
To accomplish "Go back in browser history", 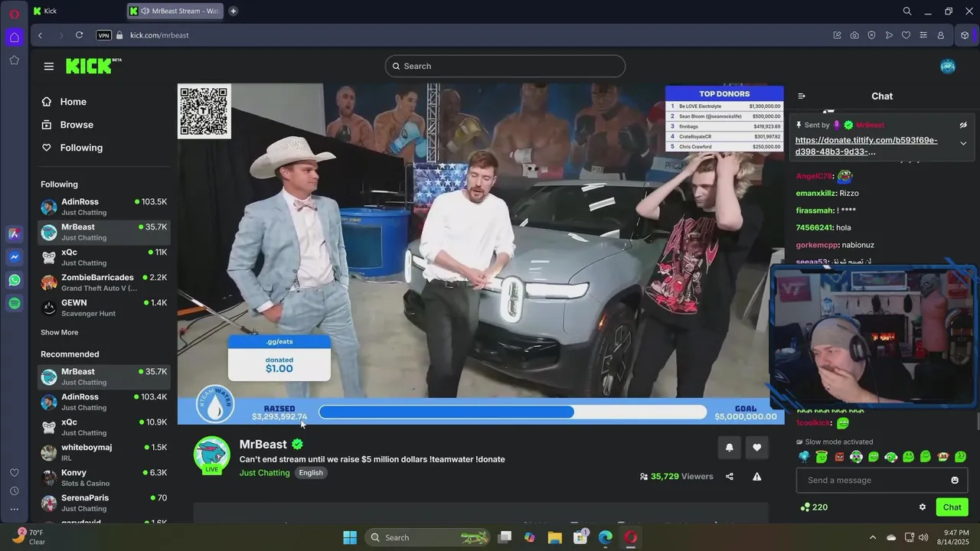I will pyautogui.click(x=40, y=35).
